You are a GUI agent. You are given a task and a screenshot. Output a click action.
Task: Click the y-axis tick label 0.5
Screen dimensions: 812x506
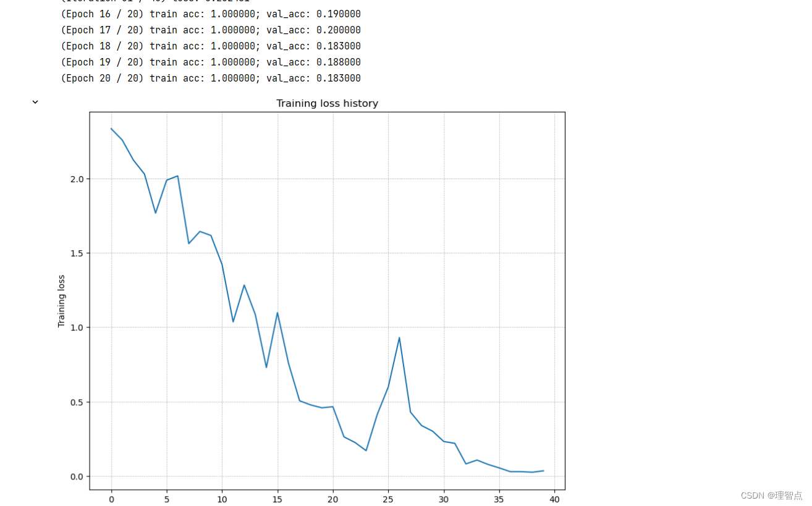(x=77, y=402)
